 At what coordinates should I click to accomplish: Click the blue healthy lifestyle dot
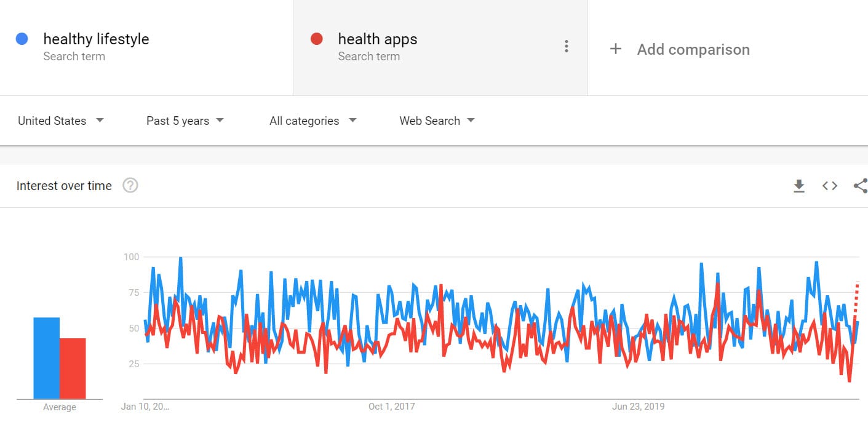(22, 39)
